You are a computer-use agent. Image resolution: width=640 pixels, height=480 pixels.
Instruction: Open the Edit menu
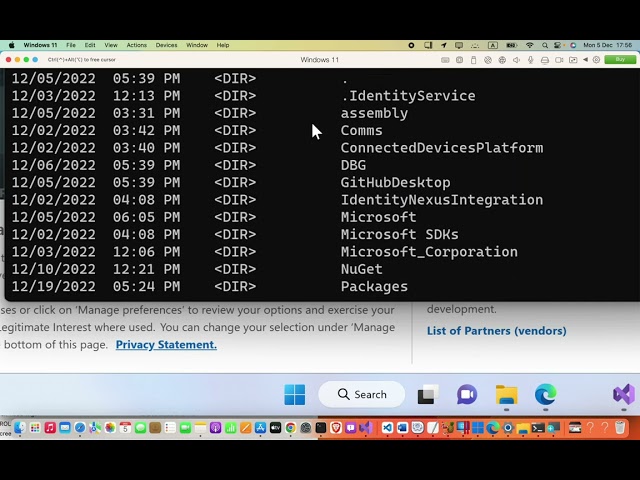(x=90, y=45)
